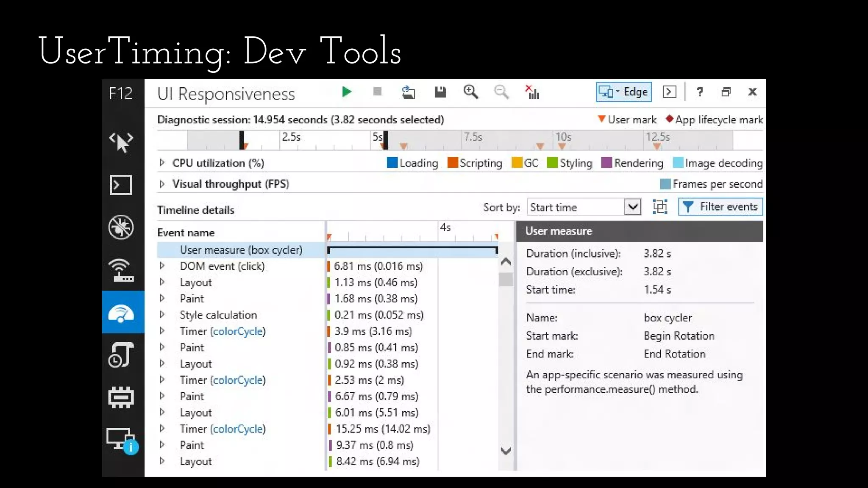Click the scroll up arrow in event list

(506, 262)
